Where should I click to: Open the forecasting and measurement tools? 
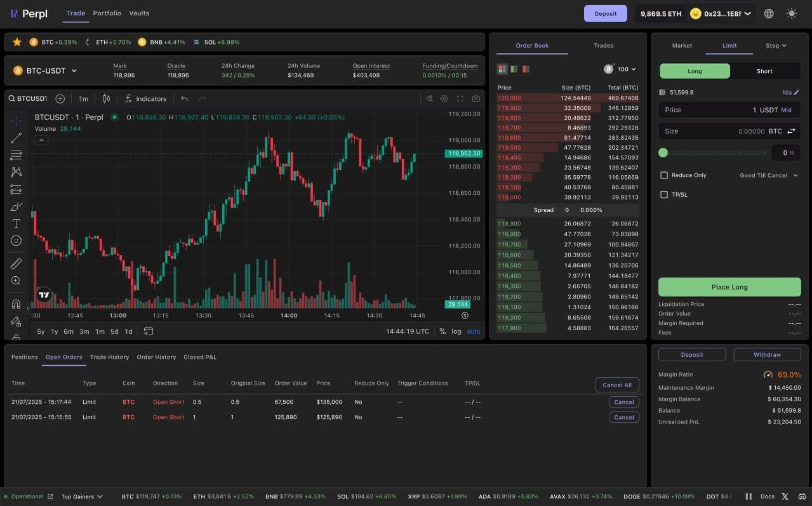tap(16, 189)
